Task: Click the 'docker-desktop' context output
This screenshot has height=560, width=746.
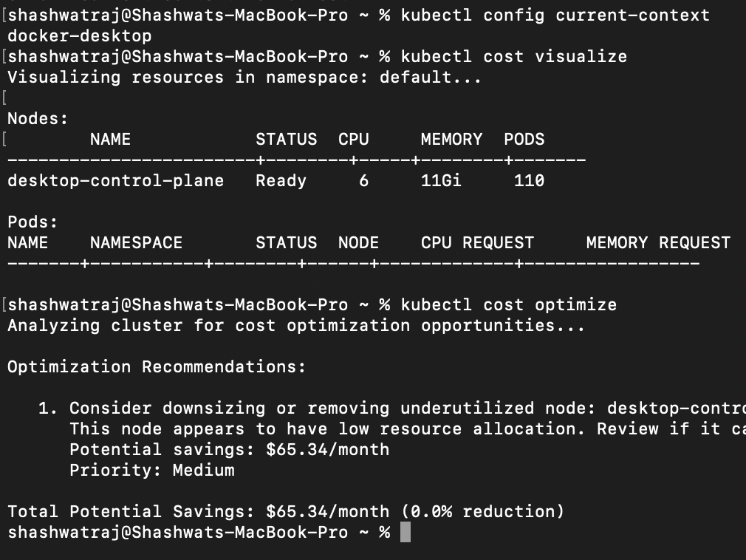Action: (x=80, y=35)
